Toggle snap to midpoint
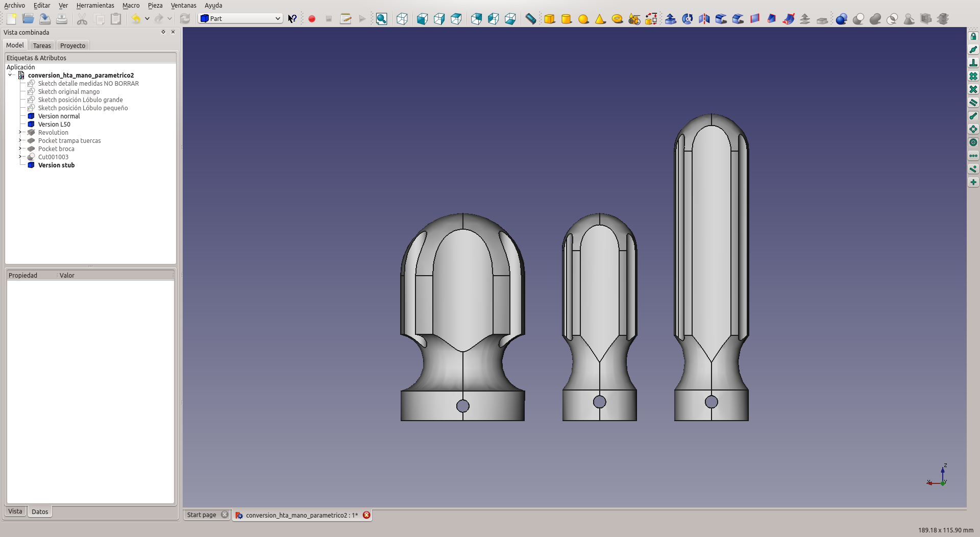The width and height of the screenshot is (980, 537). (973, 50)
